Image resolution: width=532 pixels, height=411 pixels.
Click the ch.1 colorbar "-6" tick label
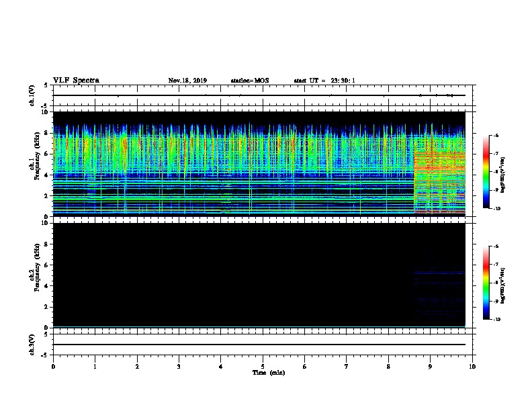click(495, 135)
